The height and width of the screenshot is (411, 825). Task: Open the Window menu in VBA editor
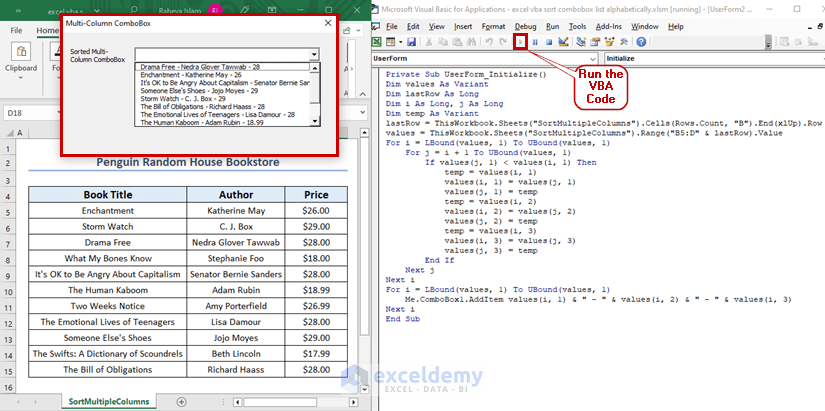click(x=645, y=26)
